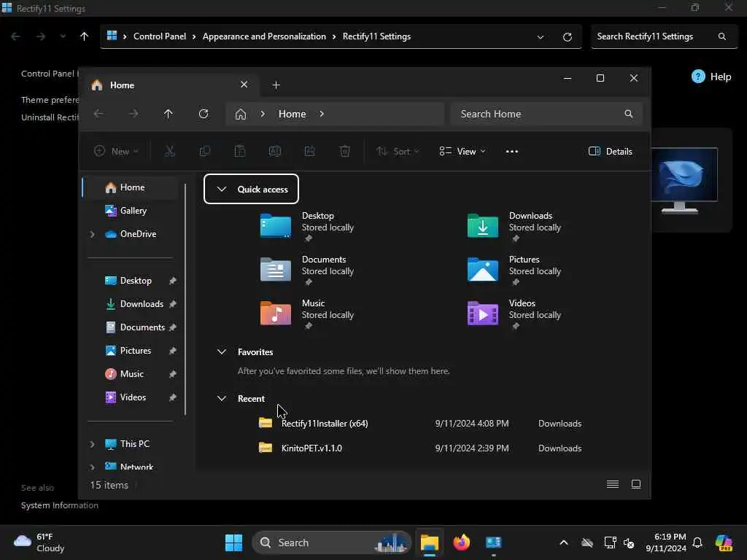This screenshot has width=747, height=560.
Task: Click the Cut icon in Explorer toolbar
Action: 169,152
